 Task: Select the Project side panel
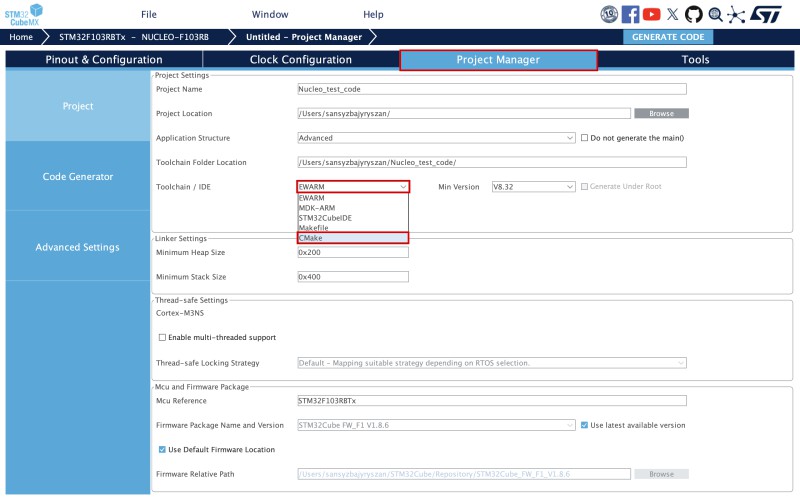[x=78, y=106]
